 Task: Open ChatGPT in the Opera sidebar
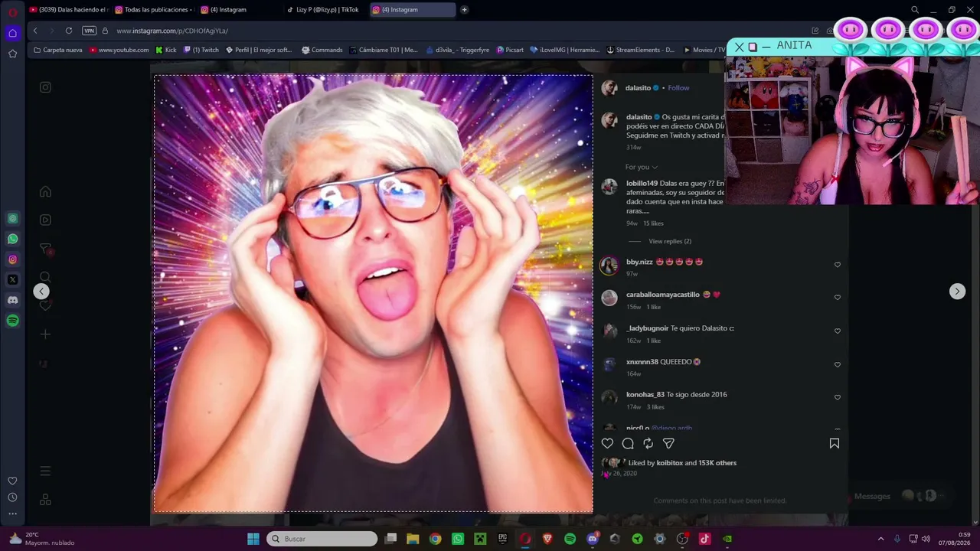(x=12, y=219)
